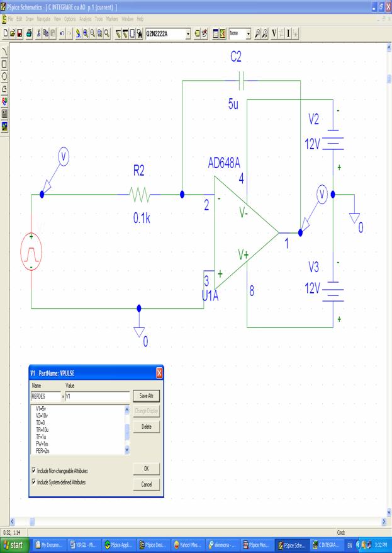Click the Windows start button
392x553 pixels.
16,545
